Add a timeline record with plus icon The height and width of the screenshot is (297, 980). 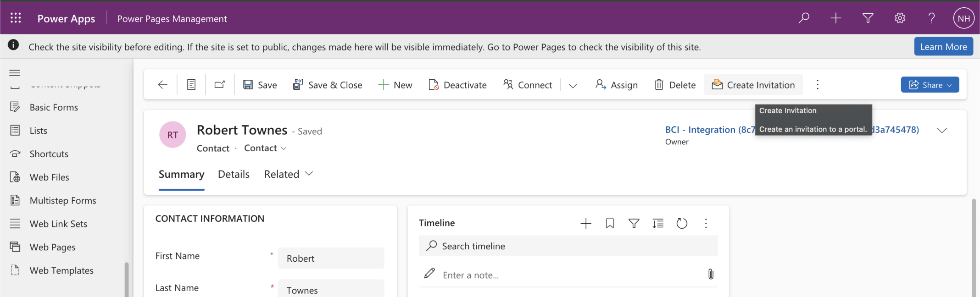coord(586,223)
